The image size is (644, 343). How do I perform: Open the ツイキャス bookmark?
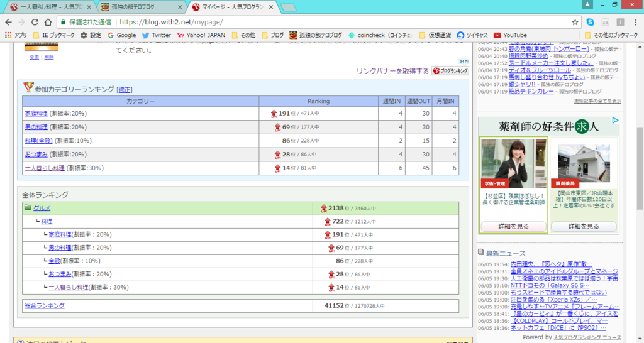coord(472,35)
